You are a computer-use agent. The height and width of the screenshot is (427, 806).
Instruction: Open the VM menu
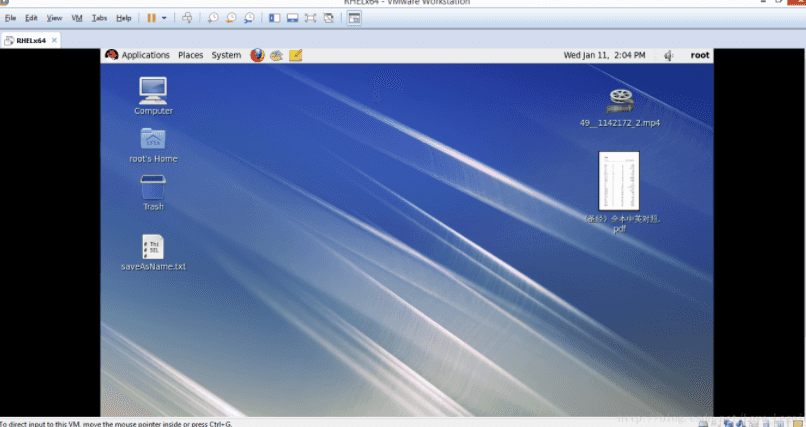(76, 18)
